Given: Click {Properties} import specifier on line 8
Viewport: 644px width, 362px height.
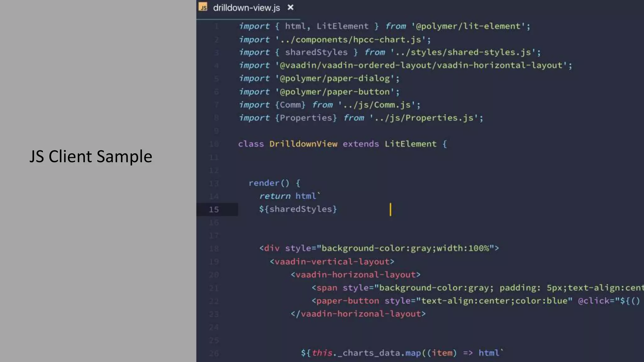Looking at the screenshot, I should [306, 118].
